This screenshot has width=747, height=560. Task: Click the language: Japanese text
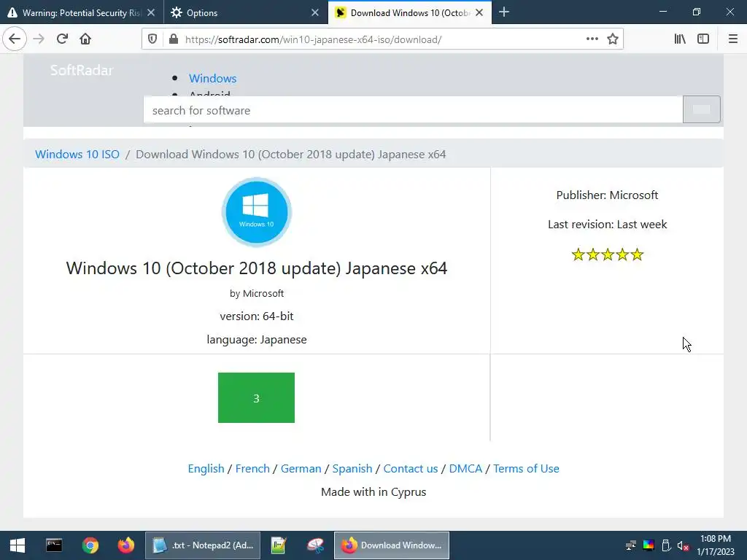(256, 340)
